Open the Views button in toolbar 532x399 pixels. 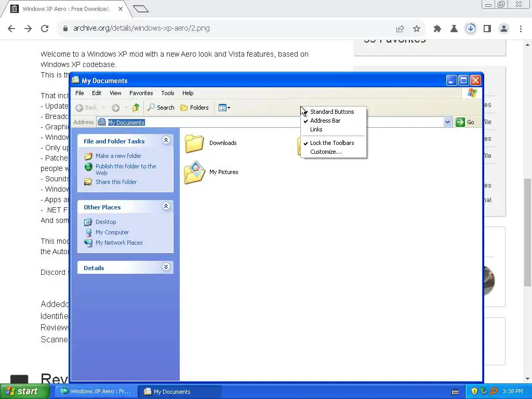pyautogui.click(x=224, y=108)
